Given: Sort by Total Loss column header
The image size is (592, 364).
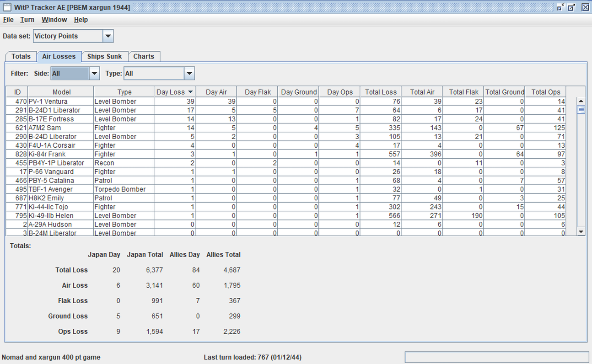Looking at the screenshot, I should [381, 92].
